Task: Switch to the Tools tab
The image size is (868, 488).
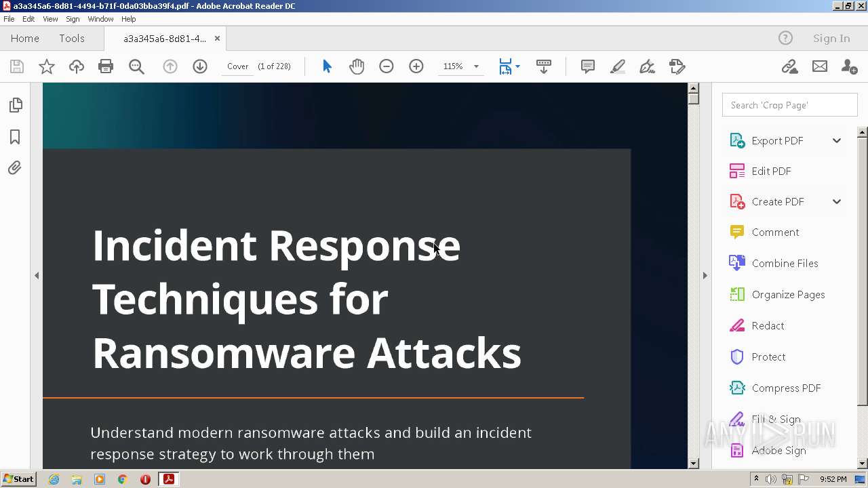Action: 72,39
